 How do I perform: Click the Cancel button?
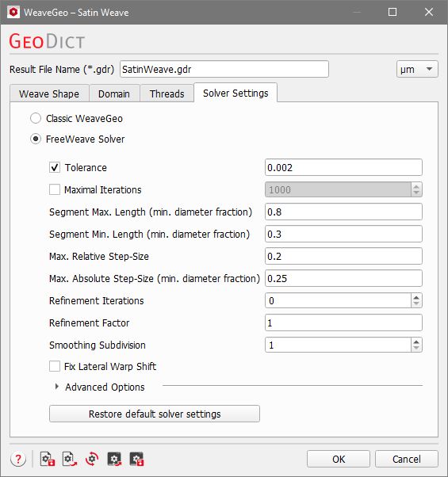pos(407,459)
